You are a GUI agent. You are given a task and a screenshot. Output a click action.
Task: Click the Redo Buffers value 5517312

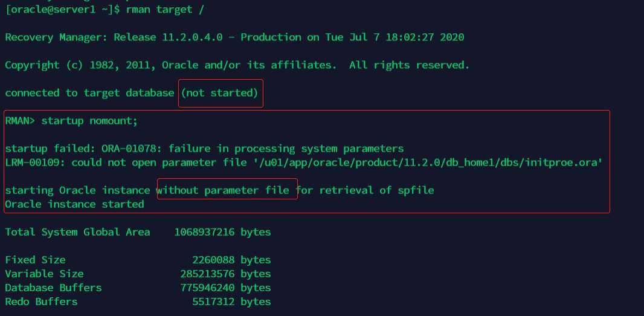coord(213,301)
